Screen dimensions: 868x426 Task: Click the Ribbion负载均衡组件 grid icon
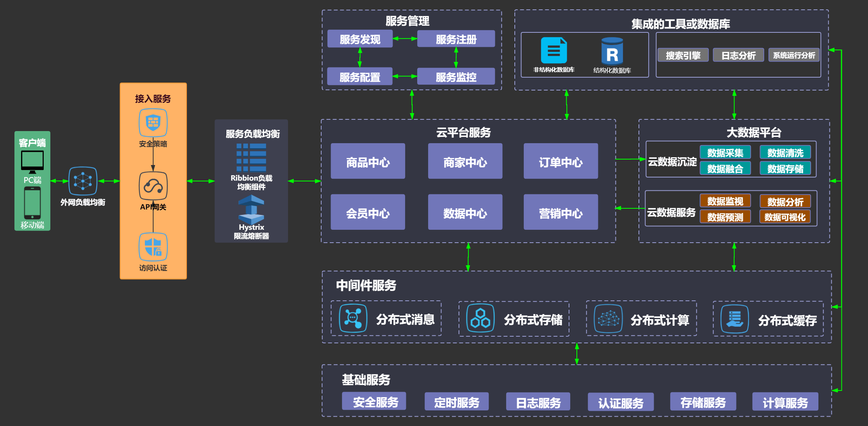pos(251,157)
